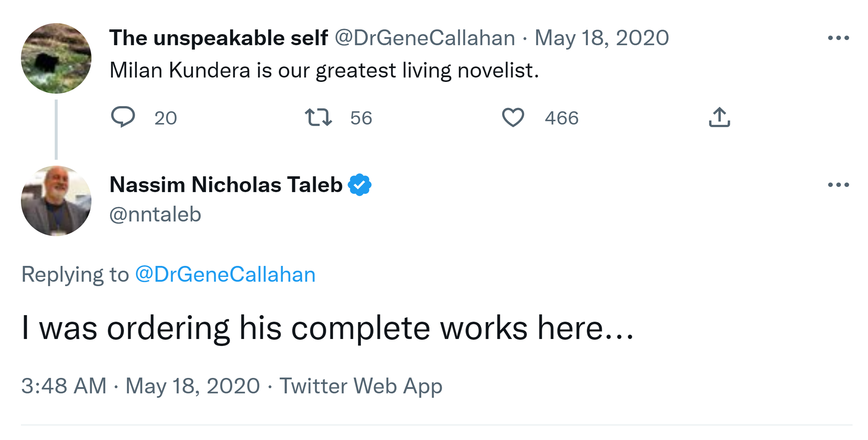Click the share upload icon

pyautogui.click(x=719, y=117)
